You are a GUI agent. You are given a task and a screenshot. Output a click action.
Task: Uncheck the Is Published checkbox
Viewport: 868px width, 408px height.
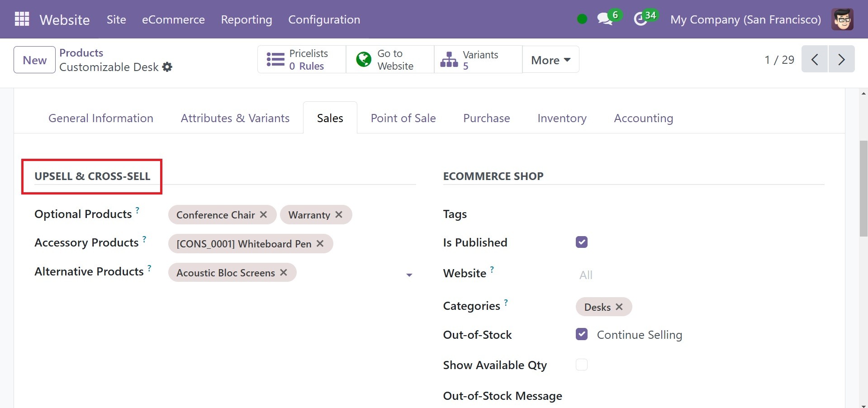pos(582,242)
